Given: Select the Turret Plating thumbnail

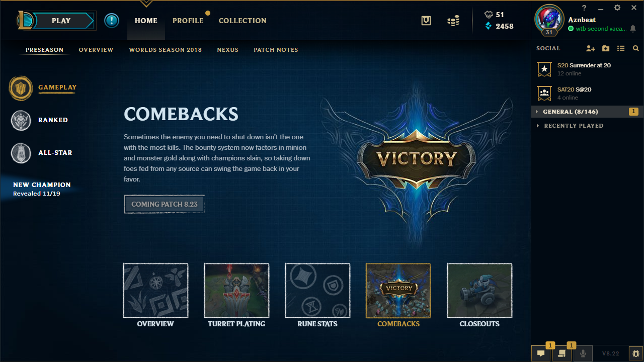Looking at the screenshot, I should click(x=236, y=291).
